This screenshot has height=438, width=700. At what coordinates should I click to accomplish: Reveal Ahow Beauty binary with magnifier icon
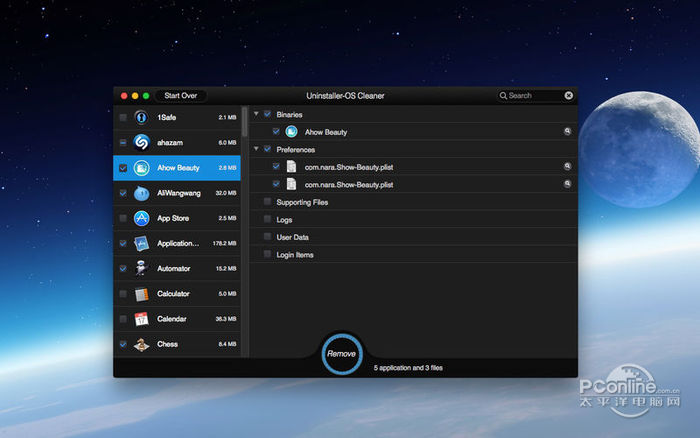[x=567, y=131]
